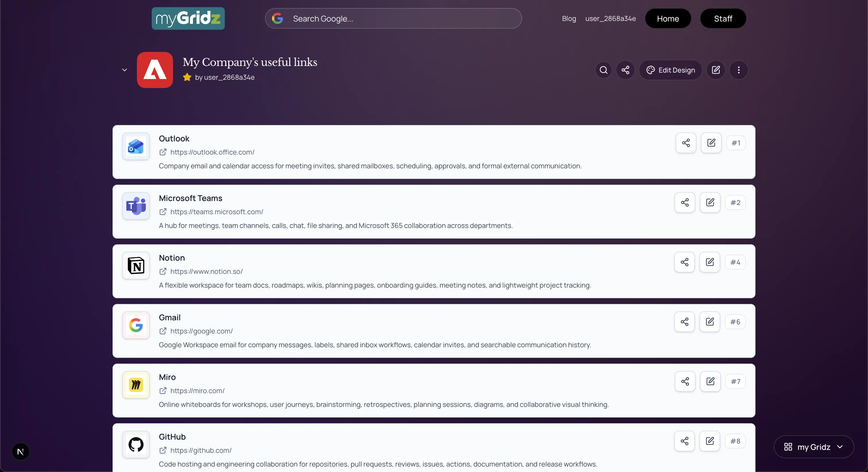This screenshot has height=472, width=868.
Task: Click the Outlook app icon
Action: click(x=136, y=147)
